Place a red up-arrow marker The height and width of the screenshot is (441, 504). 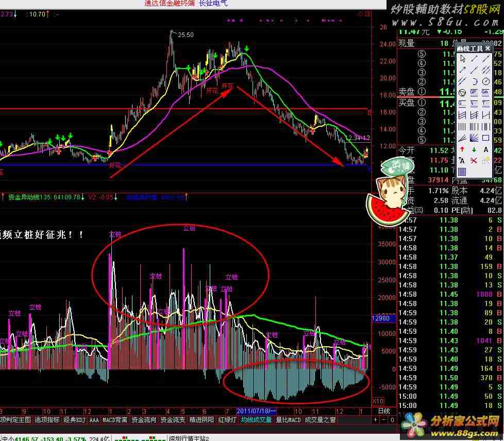[x=462, y=149]
